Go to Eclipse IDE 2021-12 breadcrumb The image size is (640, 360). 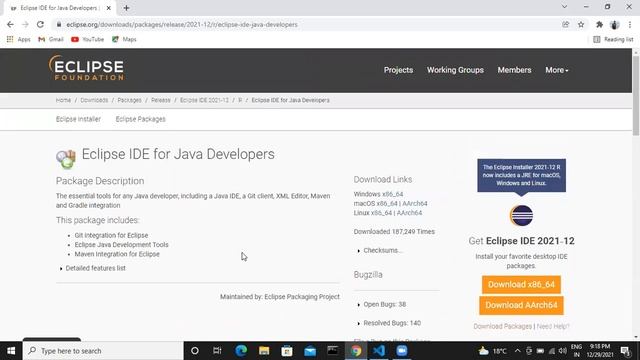[x=204, y=100]
